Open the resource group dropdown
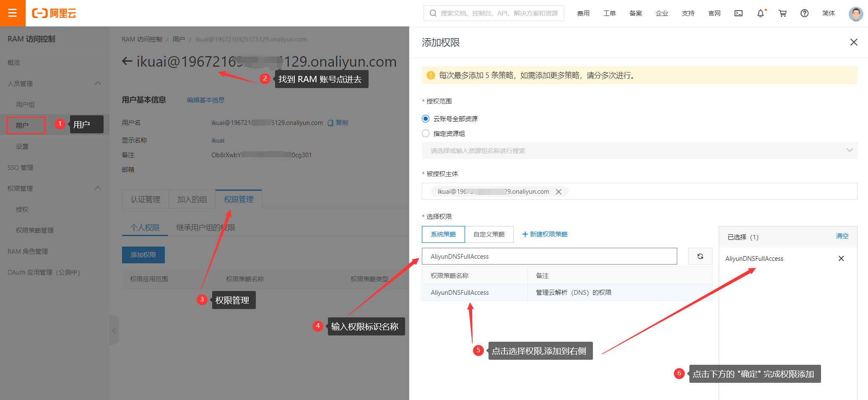This screenshot has width=868, height=400. pos(639,151)
